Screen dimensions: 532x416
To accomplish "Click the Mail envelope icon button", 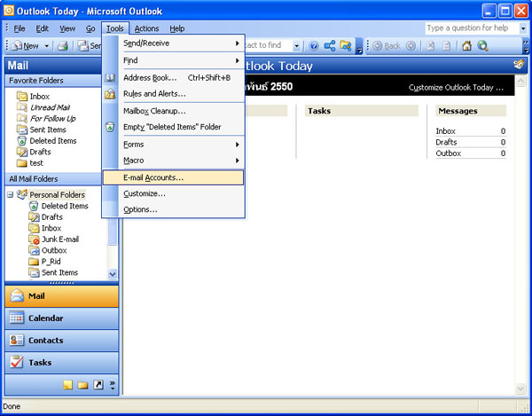I will (x=17, y=295).
